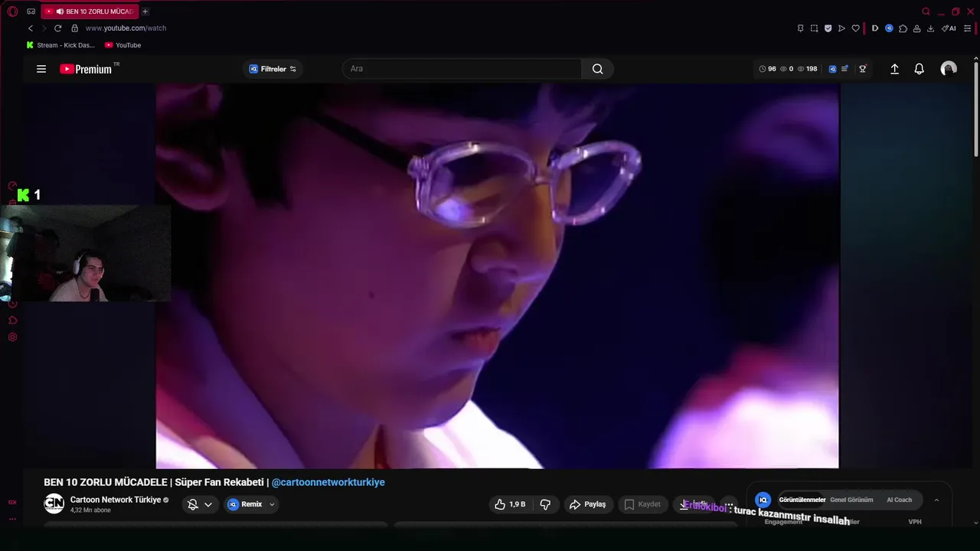This screenshot has height=551, width=980.
Task: Open the YouTube upload arrow icon
Action: coord(894,69)
